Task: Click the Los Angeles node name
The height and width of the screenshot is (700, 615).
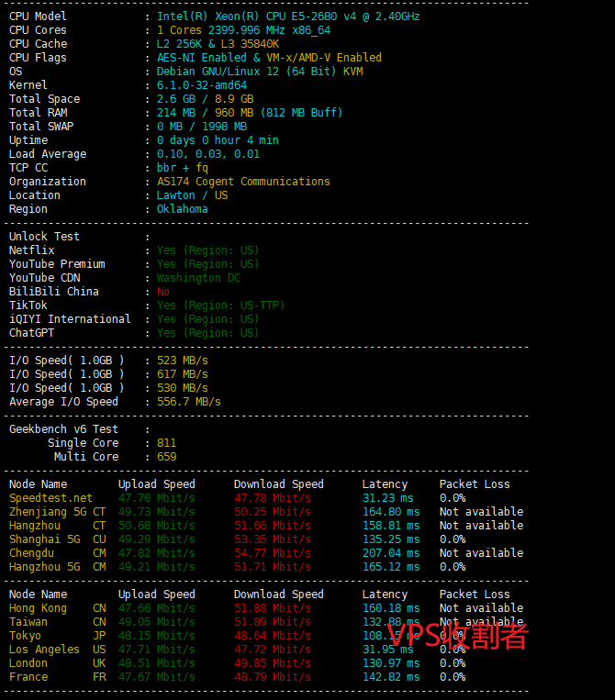Action: (44, 650)
